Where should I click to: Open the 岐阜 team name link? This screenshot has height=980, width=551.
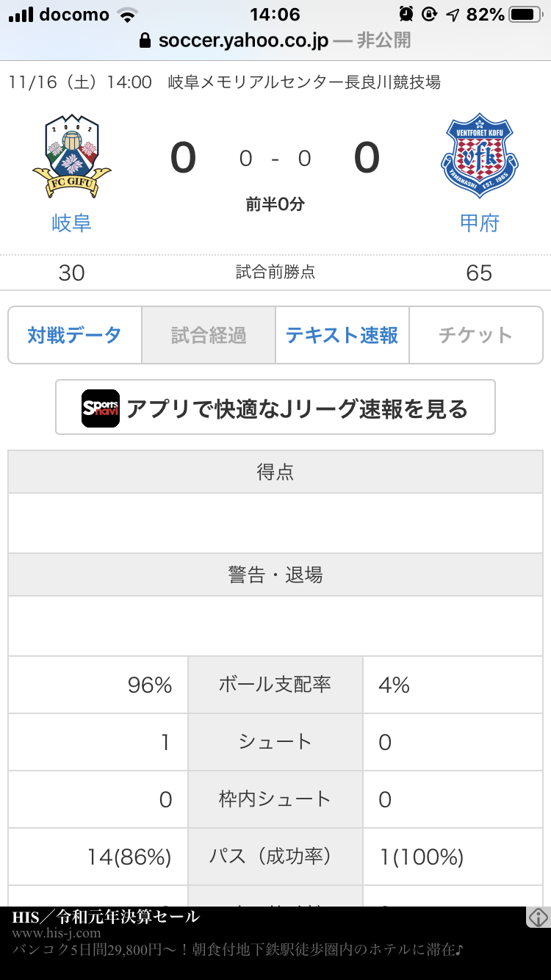71,223
